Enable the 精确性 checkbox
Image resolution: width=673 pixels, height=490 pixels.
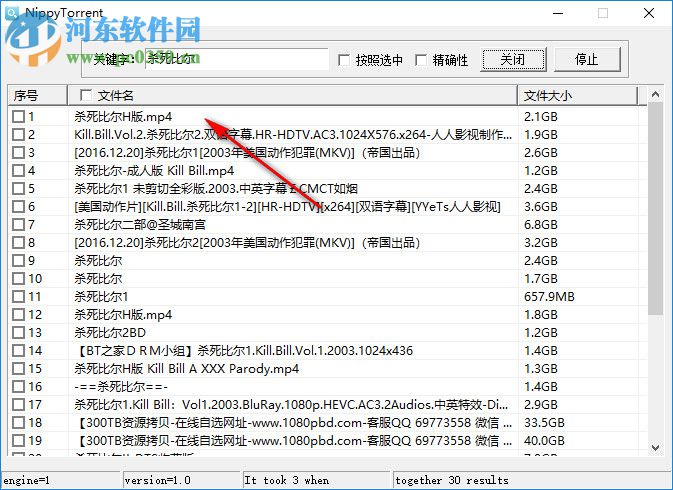tap(421, 60)
